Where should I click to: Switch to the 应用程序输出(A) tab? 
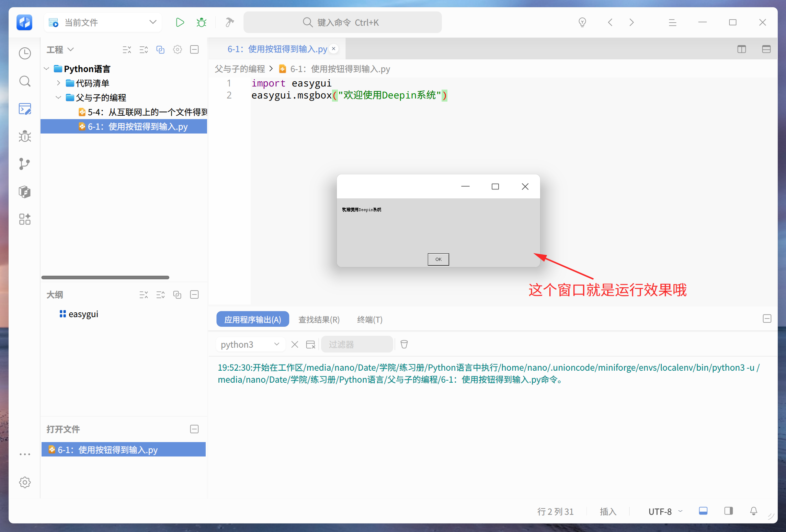253,320
